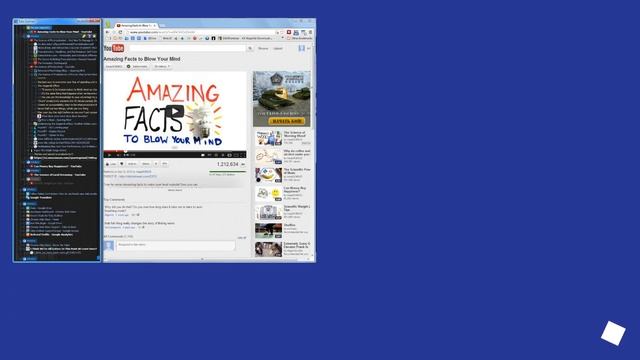The image size is (640, 360).
Task: Go back using Chrome's back arrow
Action: [107, 32]
